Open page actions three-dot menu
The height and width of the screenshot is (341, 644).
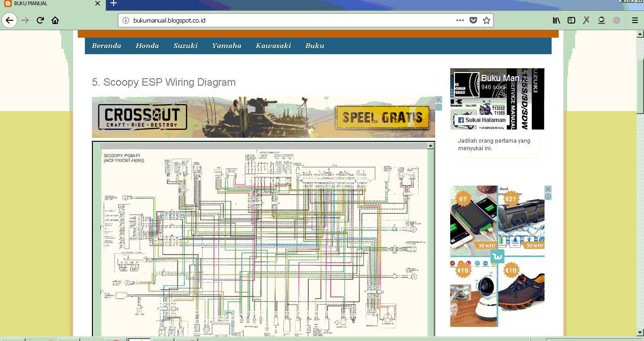click(x=460, y=20)
